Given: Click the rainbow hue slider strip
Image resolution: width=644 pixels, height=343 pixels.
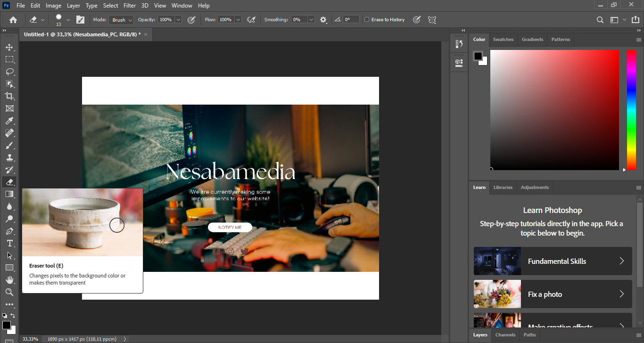Looking at the screenshot, I should [631, 109].
